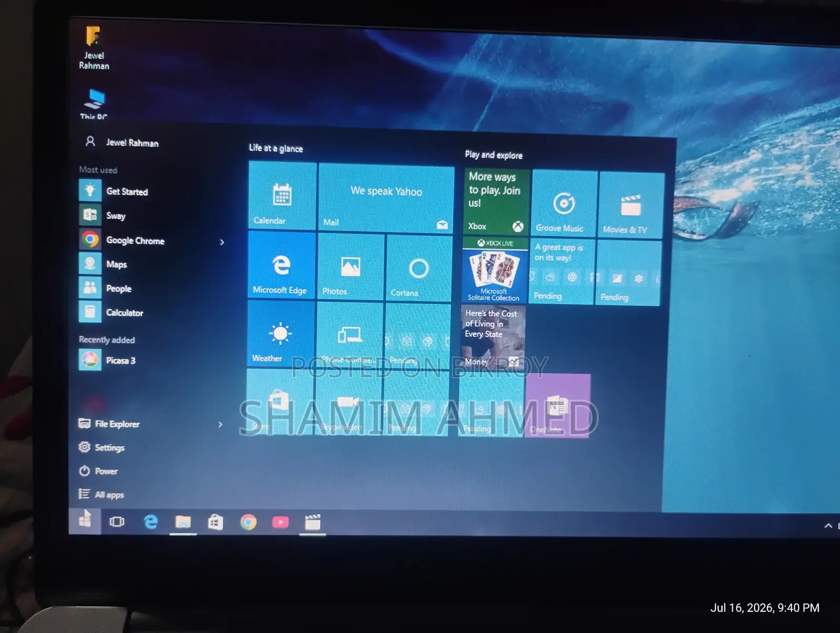Click the 'Most used' section label

coord(98,170)
